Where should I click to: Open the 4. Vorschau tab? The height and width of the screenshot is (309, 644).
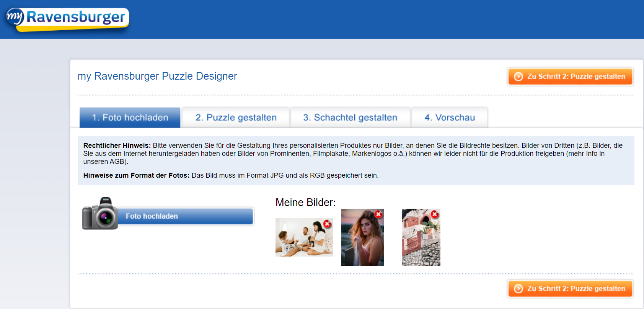[450, 118]
